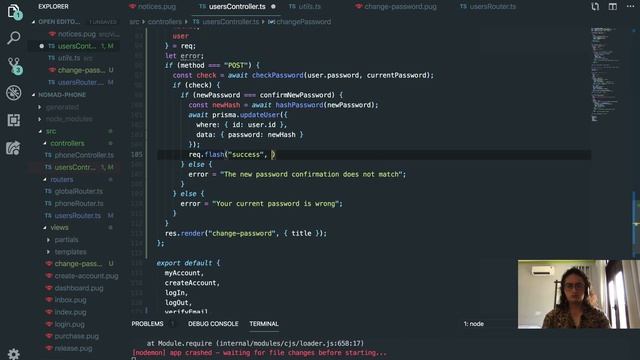Open the Extensions view

(x=13, y=120)
